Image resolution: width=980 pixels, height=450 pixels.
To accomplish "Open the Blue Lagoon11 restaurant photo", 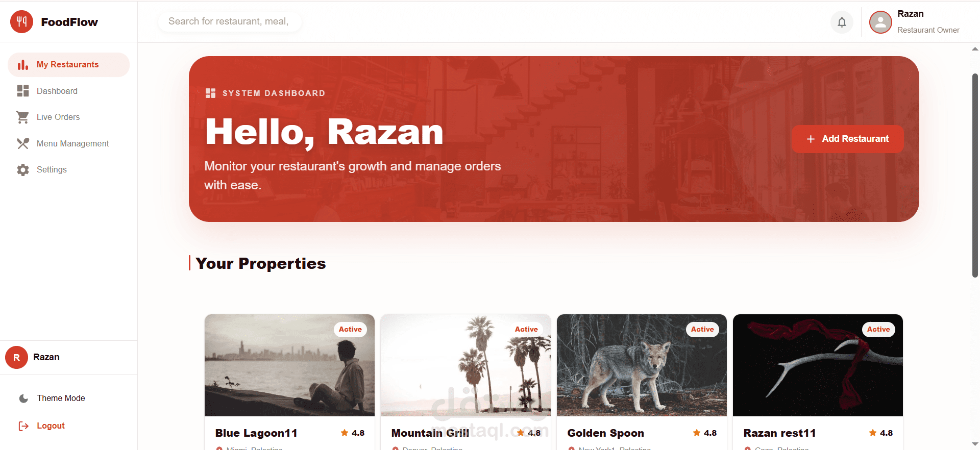I will tap(289, 365).
